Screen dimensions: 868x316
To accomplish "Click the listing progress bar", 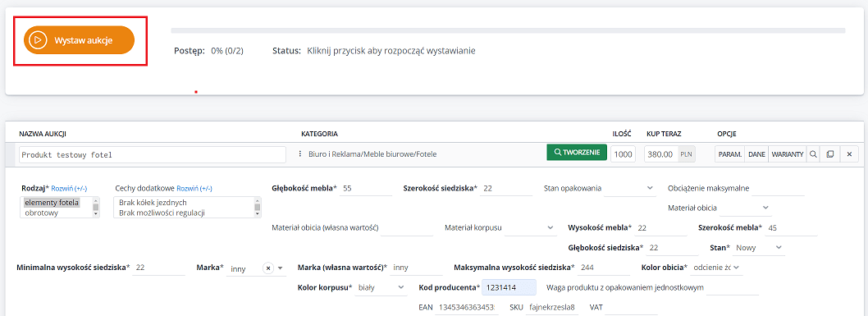I will click(508, 30).
